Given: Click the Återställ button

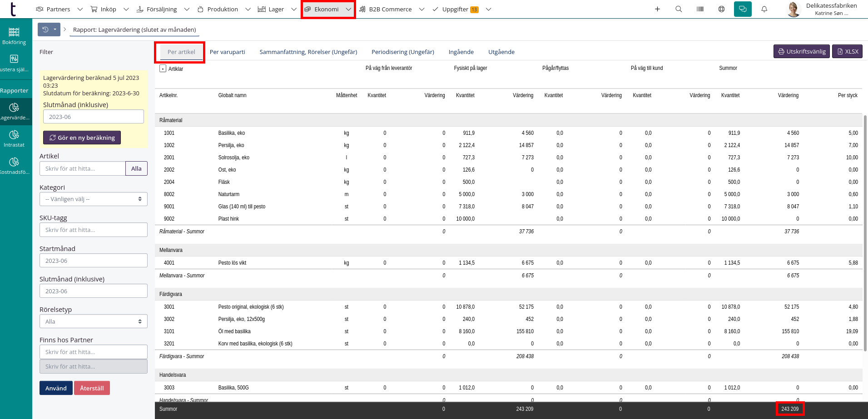Looking at the screenshot, I should coord(92,388).
